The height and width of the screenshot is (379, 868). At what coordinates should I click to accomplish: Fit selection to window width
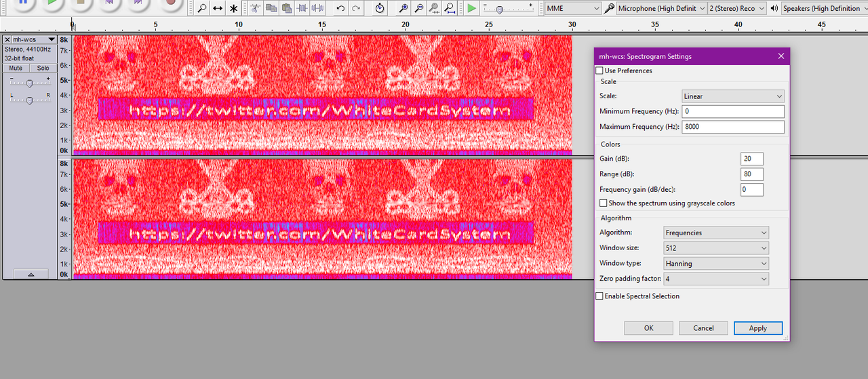(x=434, y=8)
